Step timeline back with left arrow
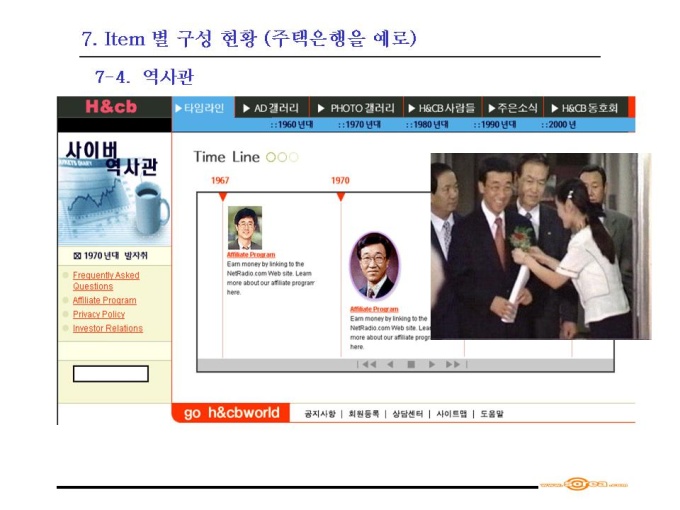 (390, 364)
